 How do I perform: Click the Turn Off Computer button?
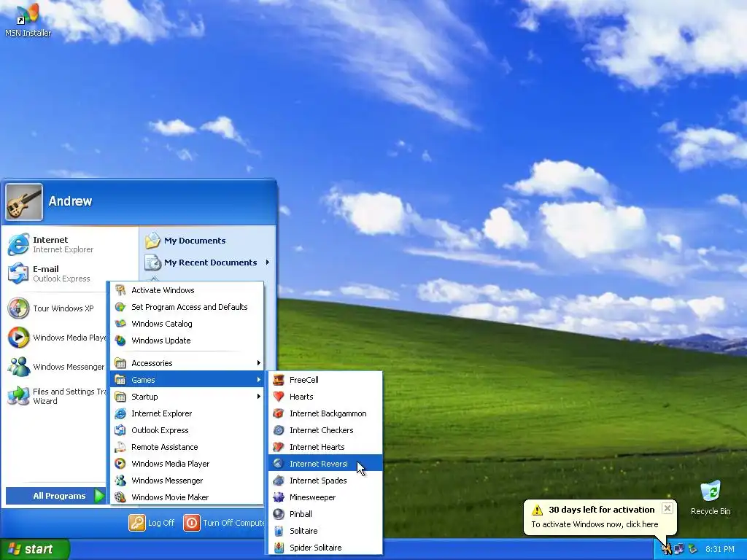coord(224,523)
